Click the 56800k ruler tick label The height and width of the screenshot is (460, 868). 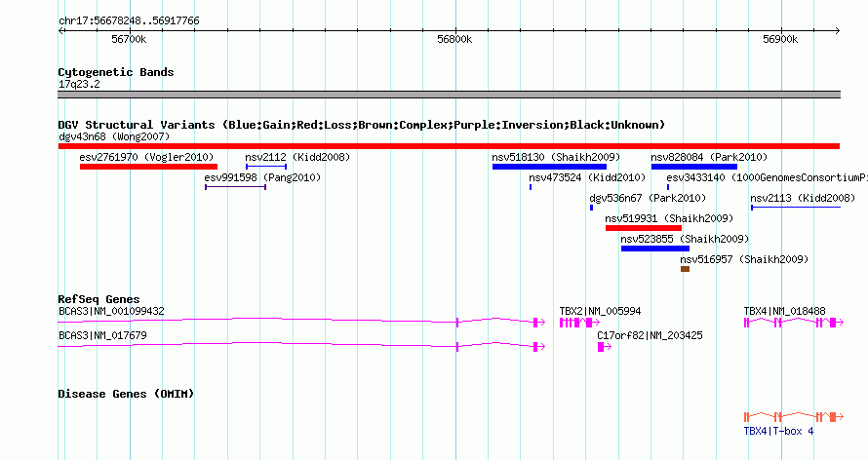point(454,39)
